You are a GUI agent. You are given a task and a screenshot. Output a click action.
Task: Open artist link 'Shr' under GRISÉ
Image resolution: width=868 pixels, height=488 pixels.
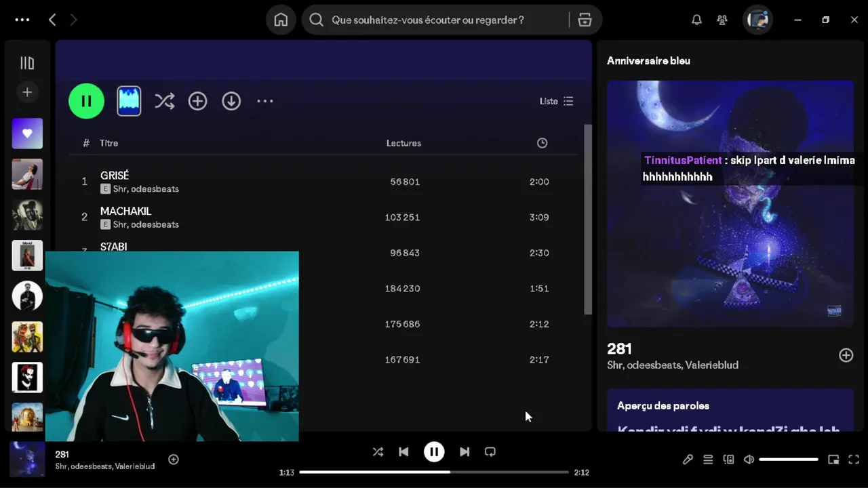[119, 189]
